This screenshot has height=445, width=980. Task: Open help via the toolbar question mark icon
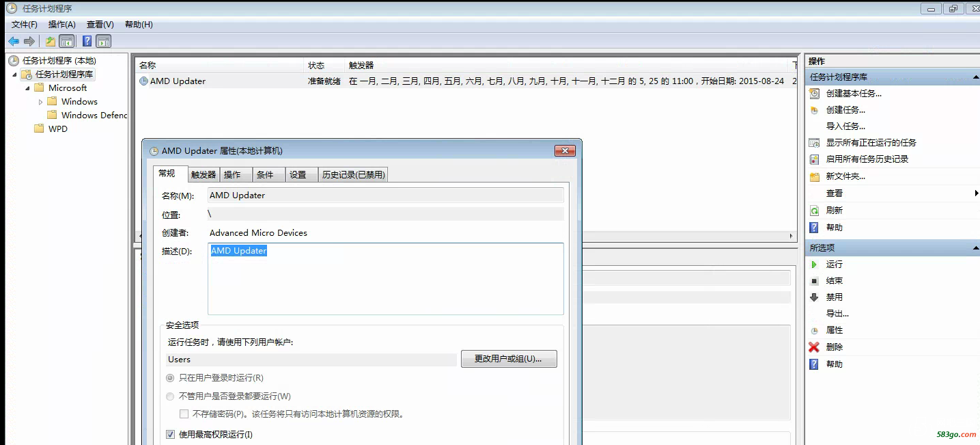(x=87, y=41)
